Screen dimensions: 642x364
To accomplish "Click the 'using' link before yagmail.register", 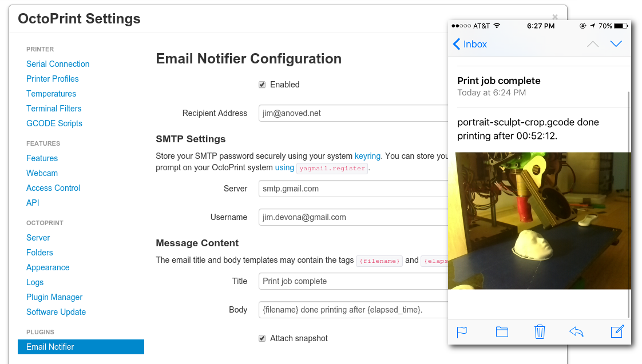I will coord(284,167).
